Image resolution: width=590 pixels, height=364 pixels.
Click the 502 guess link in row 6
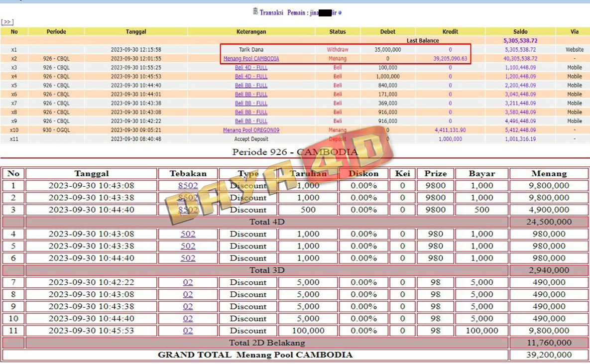tap(188, 258)
